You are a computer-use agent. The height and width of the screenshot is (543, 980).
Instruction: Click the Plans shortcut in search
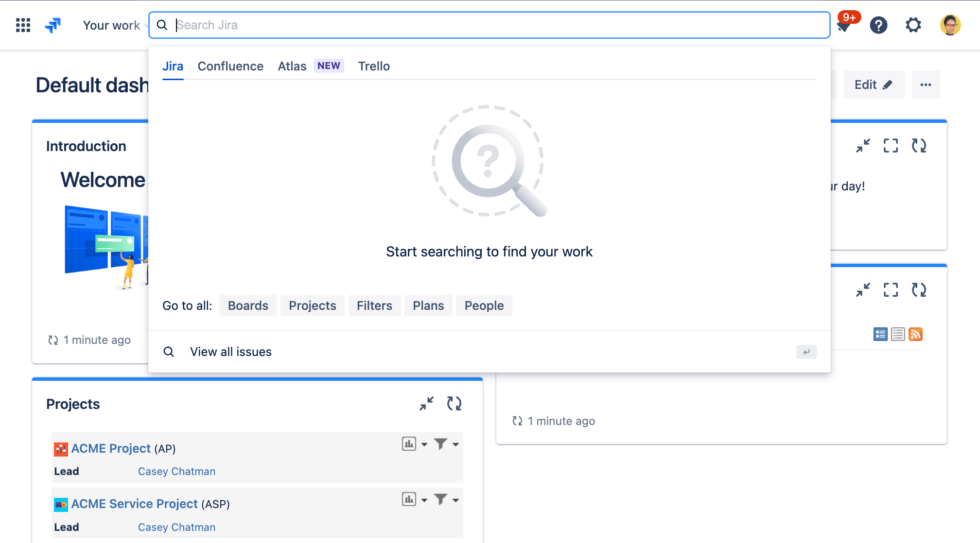coord(428,305)
